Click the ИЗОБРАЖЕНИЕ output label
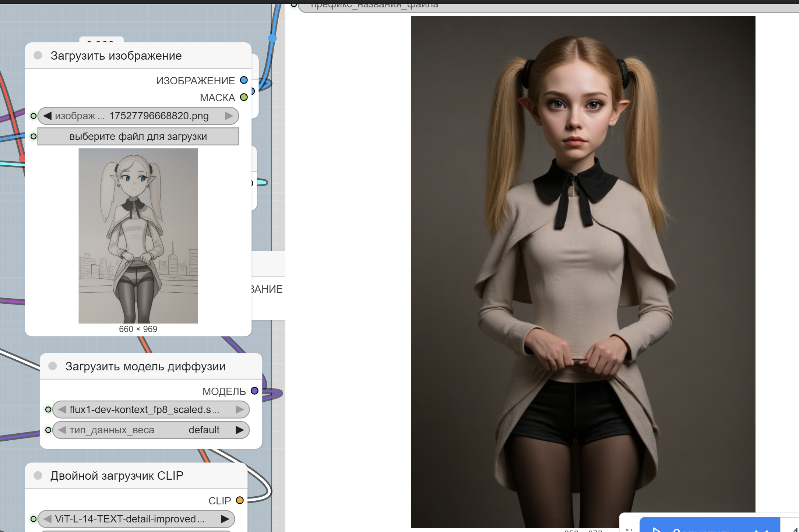 point(196,81)
